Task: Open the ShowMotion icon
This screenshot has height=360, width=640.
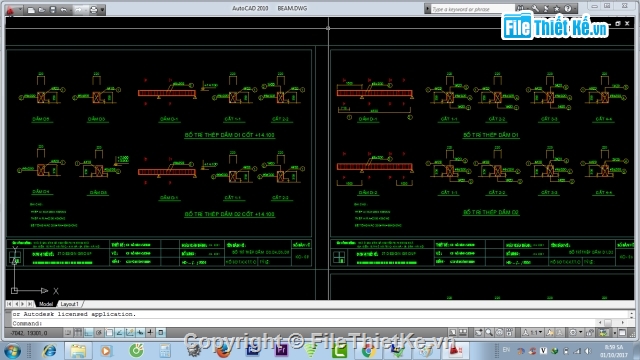Action: [x=509, y=333]
